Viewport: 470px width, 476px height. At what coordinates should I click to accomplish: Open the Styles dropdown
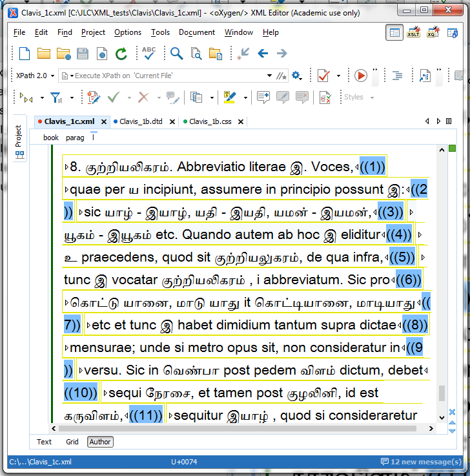click(x=358, y=97)
